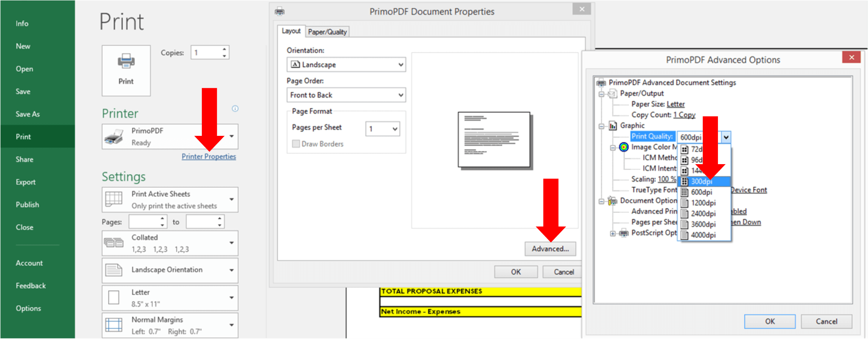
Task: Choose Close in the backstage sidebar
Action: [24, 227]
